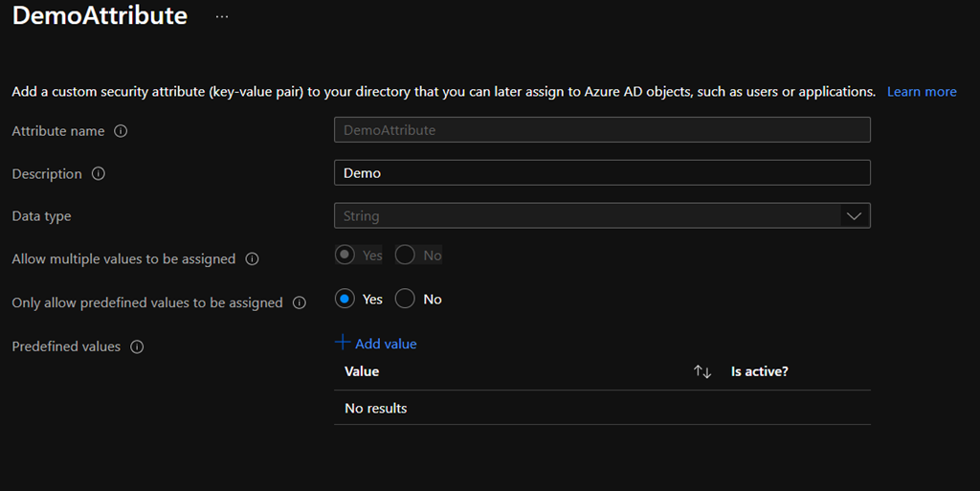Open the Learn more link
980x491 pixels.
(922, 92)
